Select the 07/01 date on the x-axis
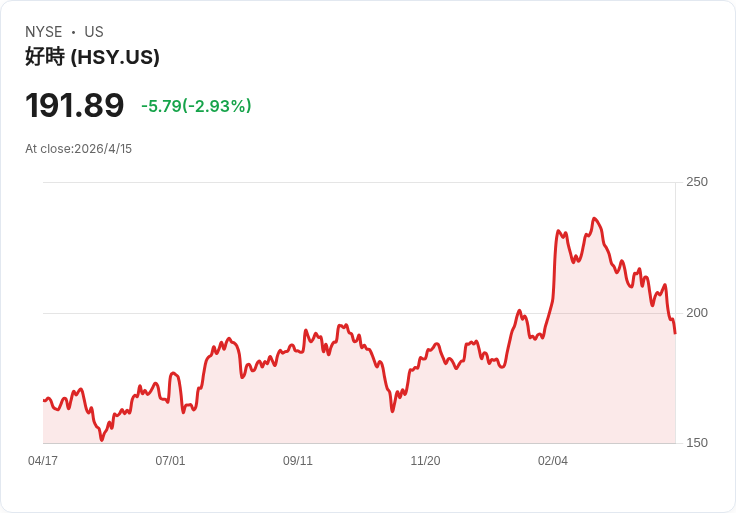Image resolution: width=736 pixels, height=513 pixels. (x=170, y=461)
